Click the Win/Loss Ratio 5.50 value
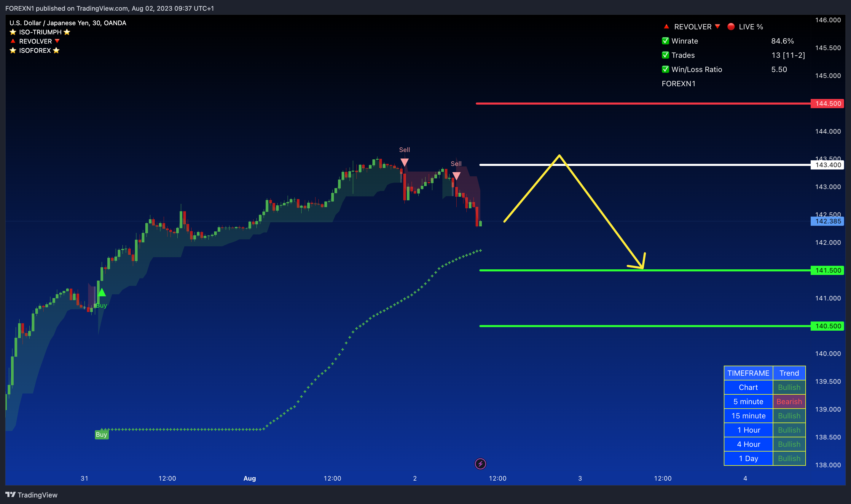The height and width of the screenshot is (504, 851). [x=779, y=69]
